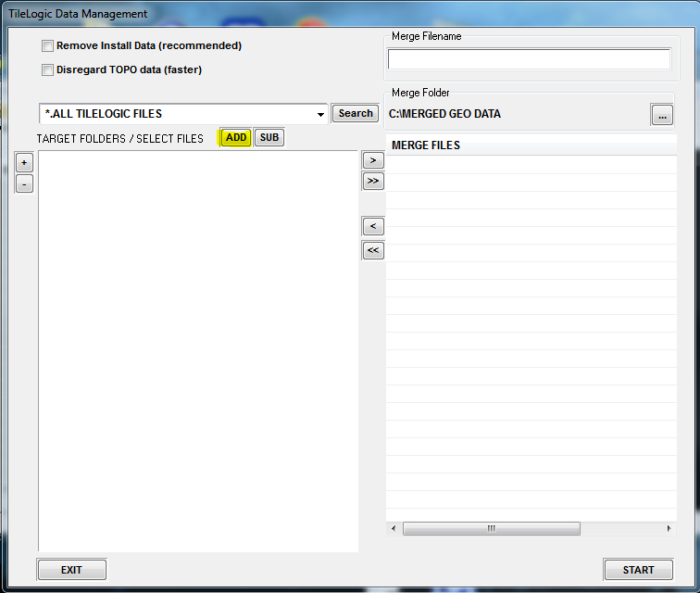Image resolution: width=700 pixels, height=593 pixels.
Task: Remove selected merge file with < arrow
Action: click(x=372, y=226)
